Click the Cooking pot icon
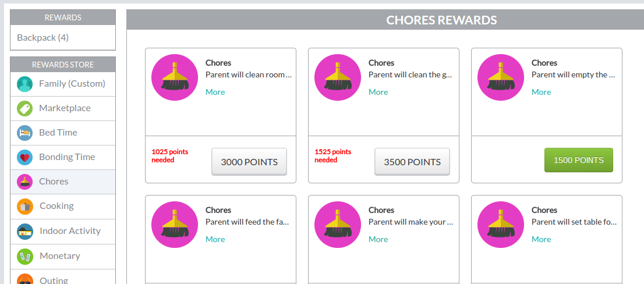Viewport: 644px width, 284px height. pyautogui.click(x=24, y=207)
